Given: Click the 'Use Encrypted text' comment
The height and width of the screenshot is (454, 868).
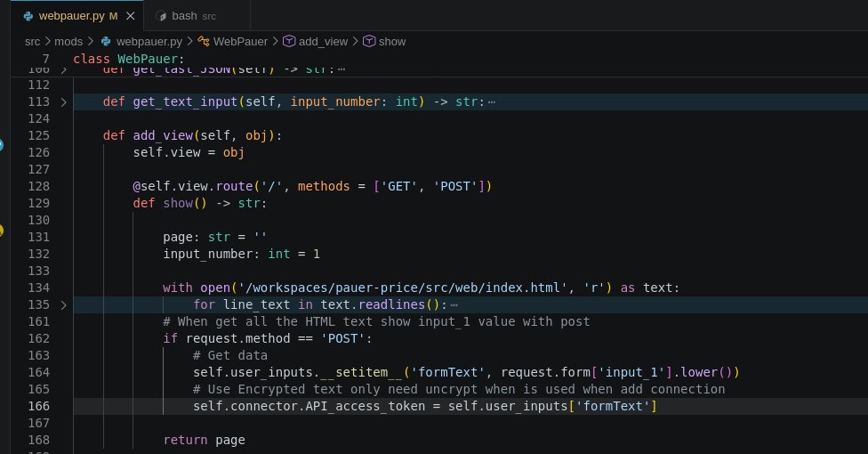Looking at the screenshot, I should [x=459, y=389].
